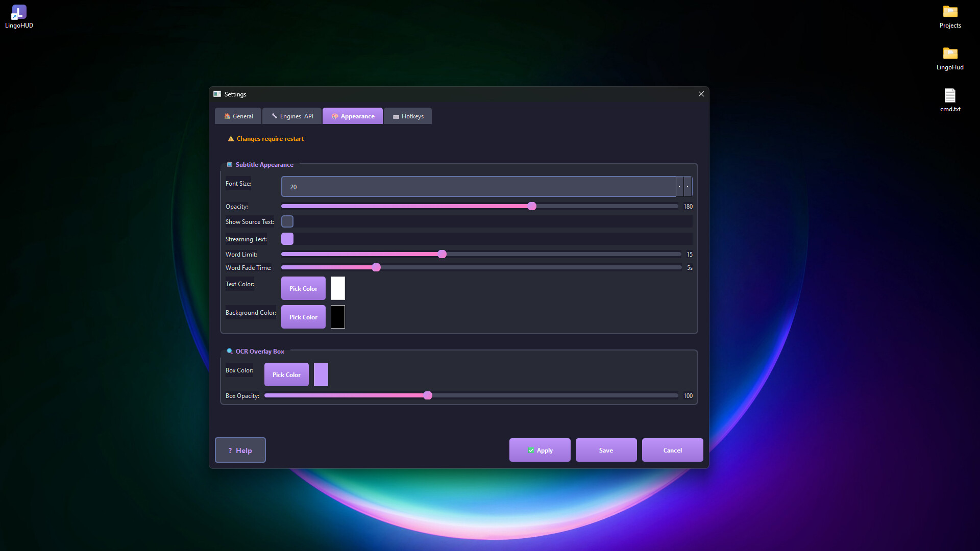The height and width of the screenshot is (551, 980).
Task: Pick Color for Background Color
Action: pos(303,317)
